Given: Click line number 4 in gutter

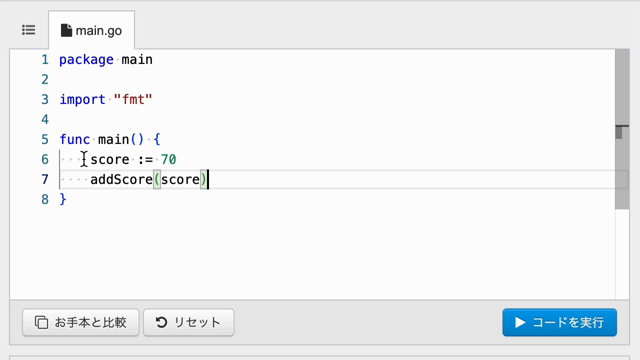Looking at the screenshot, I should point(45,120).
